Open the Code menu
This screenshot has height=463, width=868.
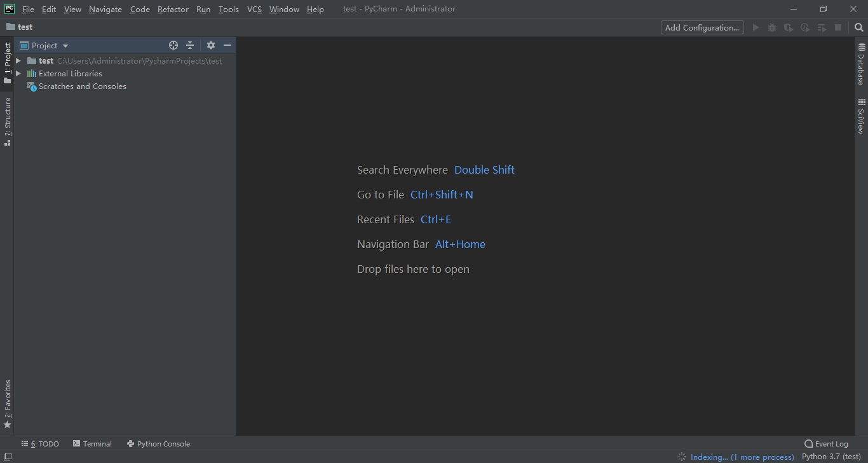140,9
